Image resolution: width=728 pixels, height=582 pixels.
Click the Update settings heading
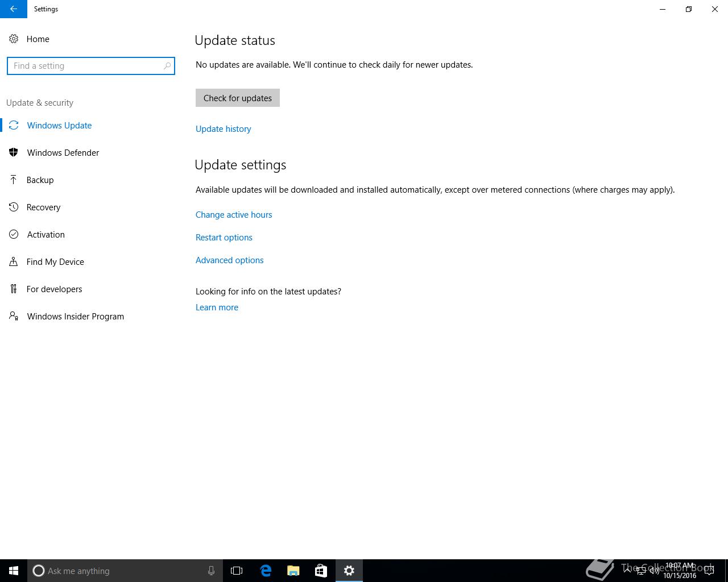(241, 165)
